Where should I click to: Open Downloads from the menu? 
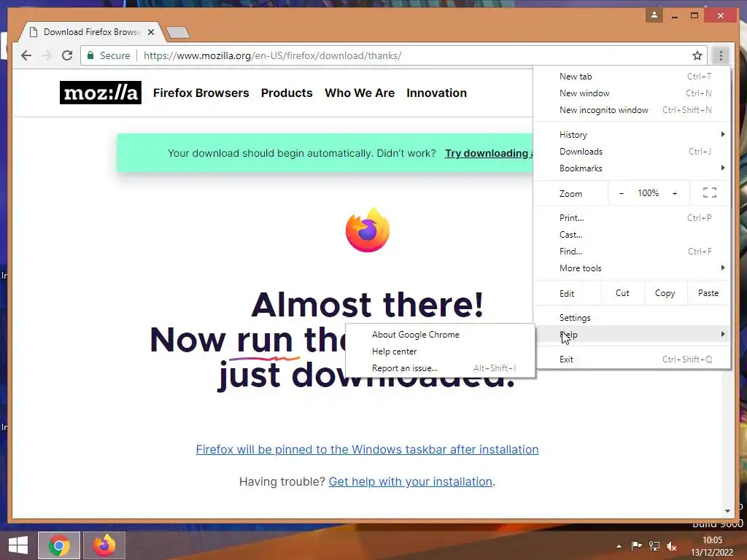point(632,152)
